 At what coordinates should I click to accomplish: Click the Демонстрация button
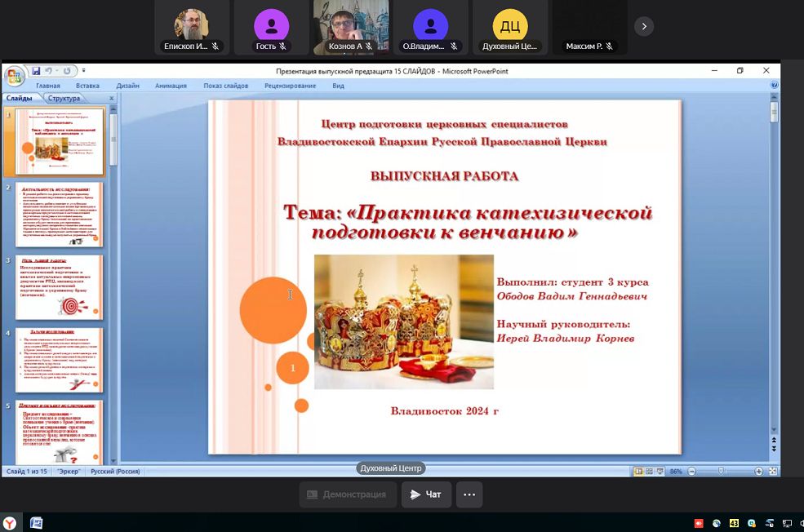347,494
